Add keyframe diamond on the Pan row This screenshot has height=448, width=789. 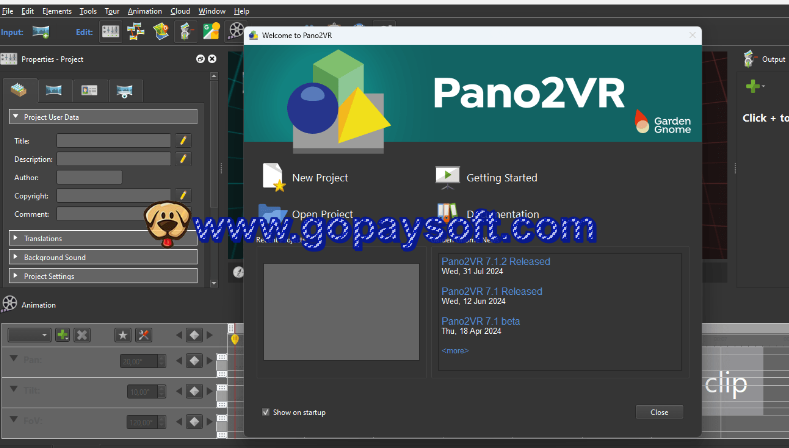point(194,360)
